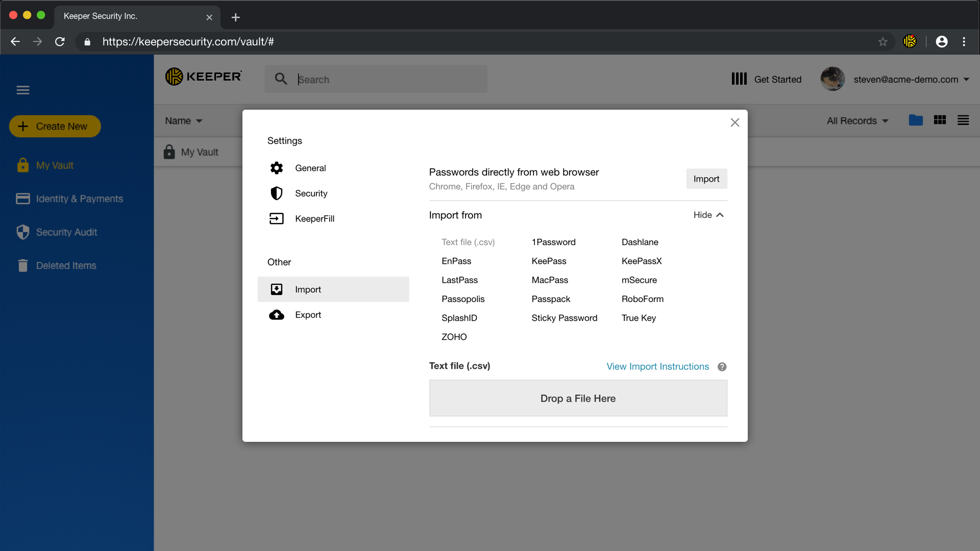Open KeeperFill settings
This screenshot has width=980, height=551.
tap(333, 218)
